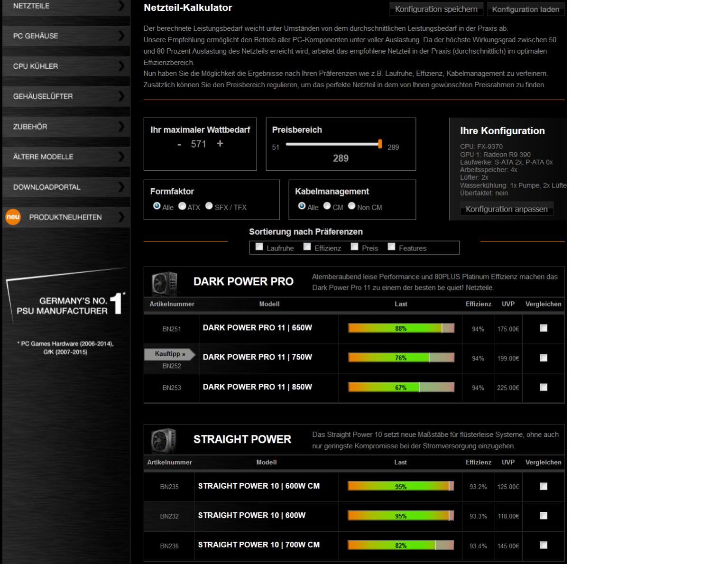Click article number BN253
This screenshot has width=728, height=564.
(172, 388)
